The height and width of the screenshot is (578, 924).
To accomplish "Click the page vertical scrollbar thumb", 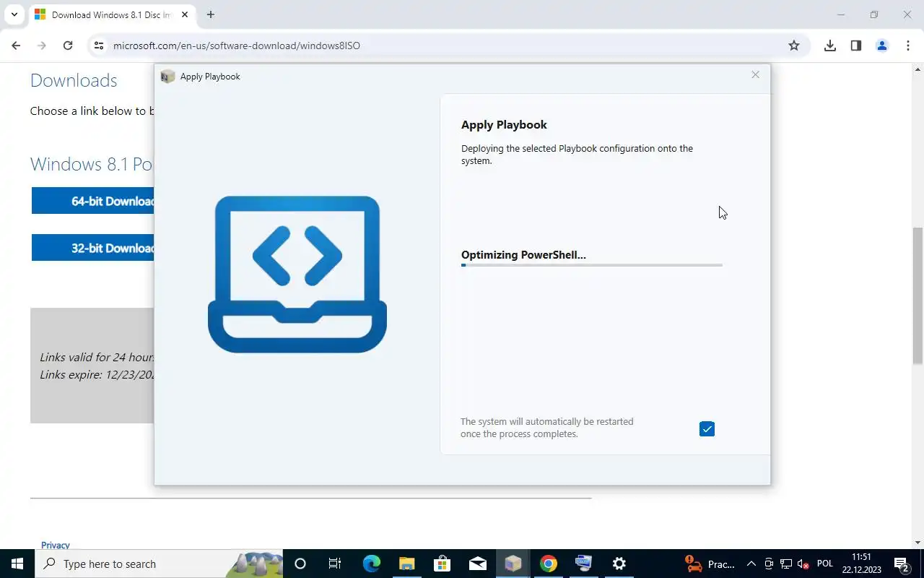I will click(918, 296).
